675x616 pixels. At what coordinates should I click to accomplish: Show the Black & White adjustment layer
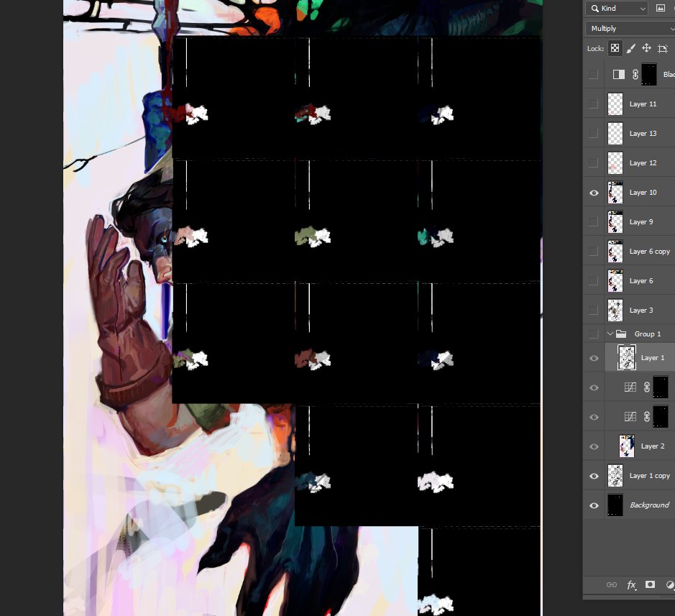tap(594, 75)
